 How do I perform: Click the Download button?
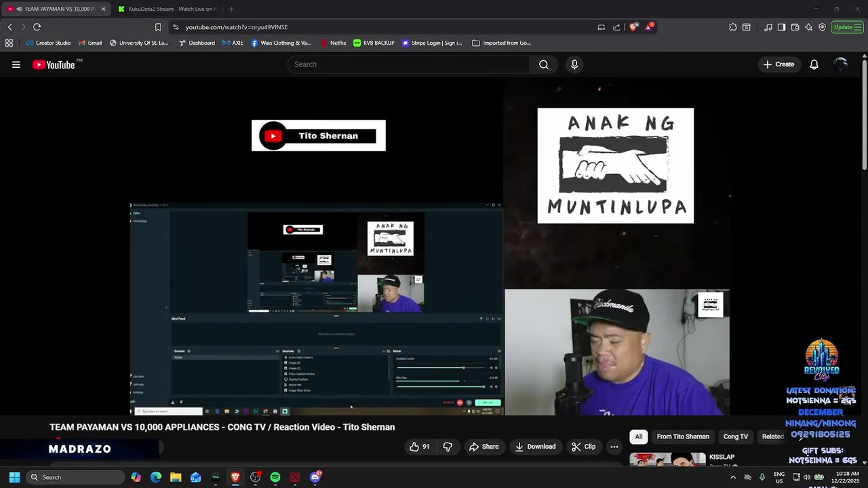(x=535, y=447)
